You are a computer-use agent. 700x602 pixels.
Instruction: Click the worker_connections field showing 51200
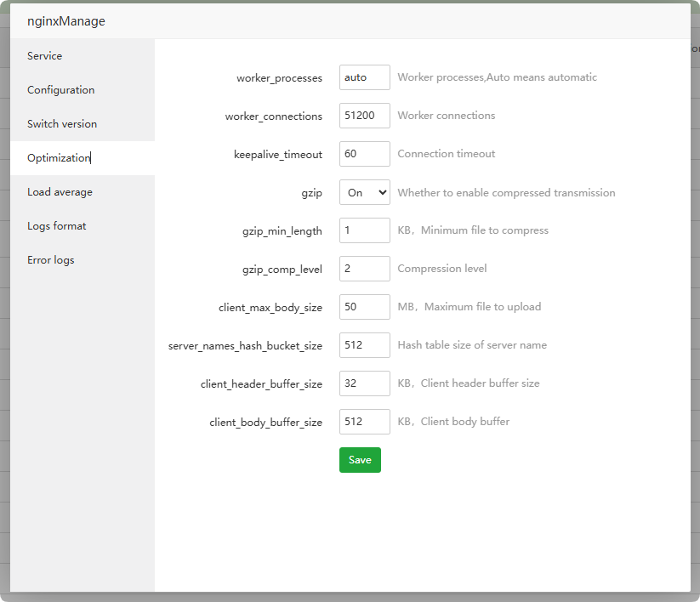365,116
